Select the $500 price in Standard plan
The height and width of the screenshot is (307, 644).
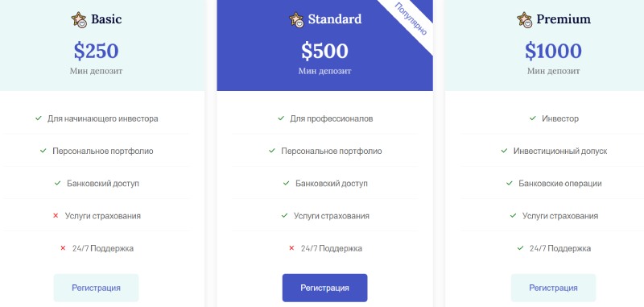pyautogui.click(x=325, y=51)
